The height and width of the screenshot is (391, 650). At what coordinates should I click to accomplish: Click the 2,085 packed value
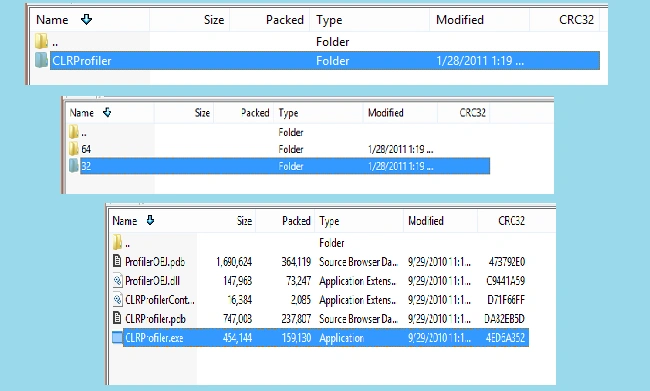point(301,300)
